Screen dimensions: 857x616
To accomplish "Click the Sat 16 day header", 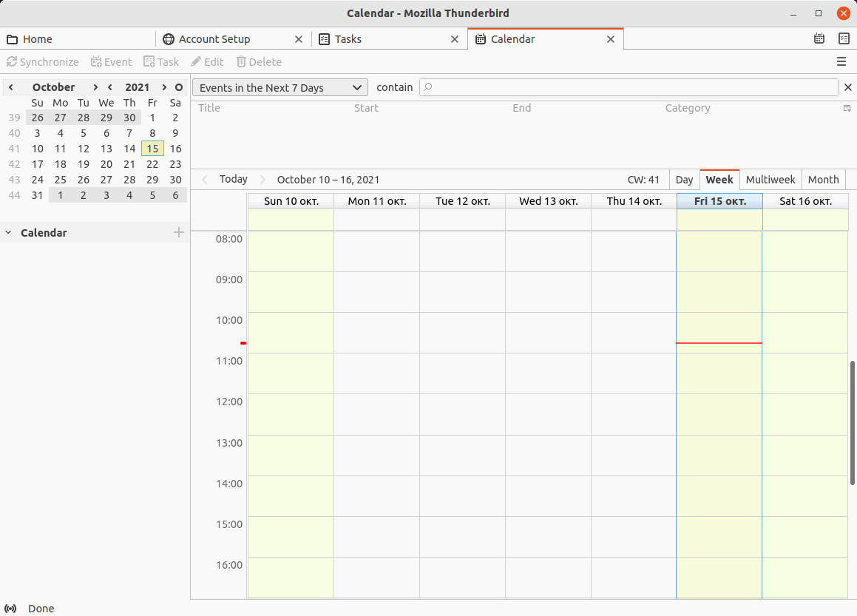I will pos(806,201).
